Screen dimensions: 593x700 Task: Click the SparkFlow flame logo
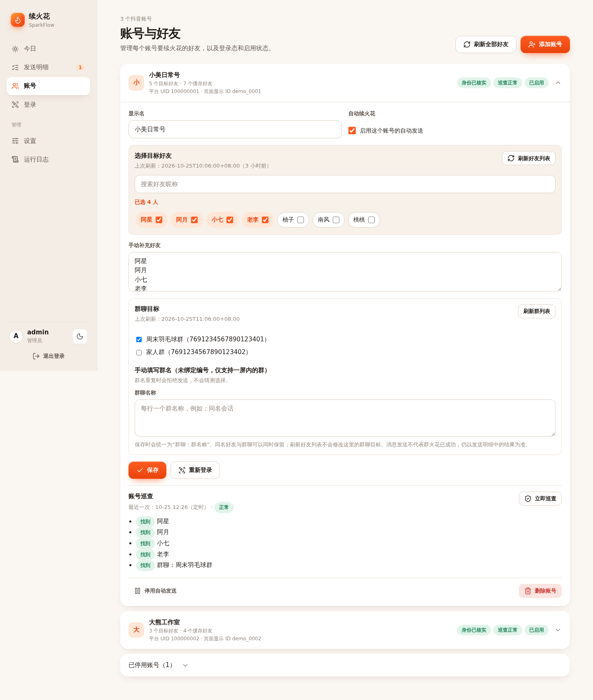(18, 20)
